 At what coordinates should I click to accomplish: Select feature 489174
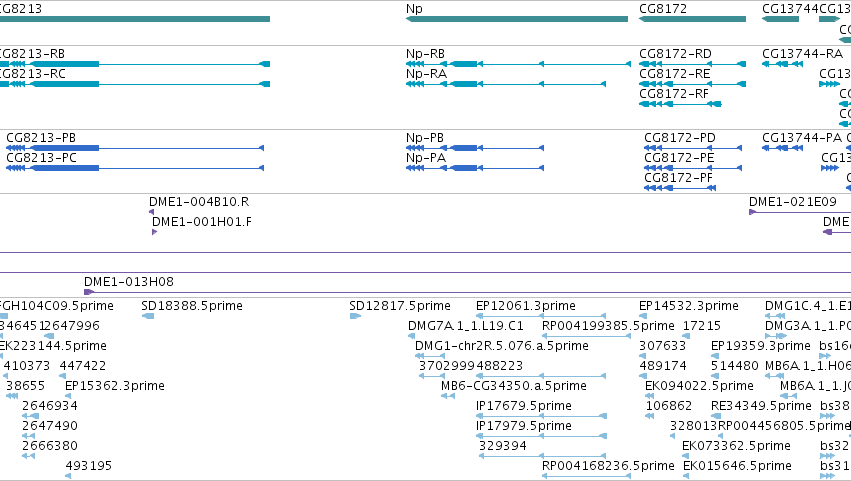pyautogui.click(x=643, y=376)
